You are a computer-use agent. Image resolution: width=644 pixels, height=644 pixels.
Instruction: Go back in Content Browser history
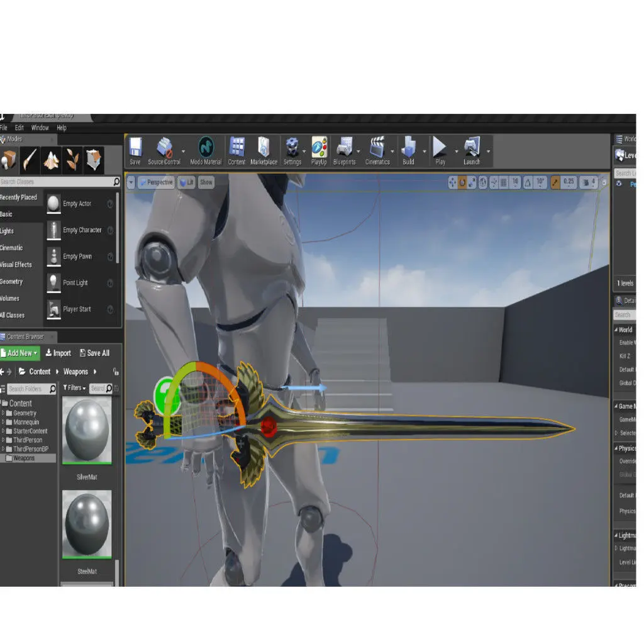pos(2,372)
